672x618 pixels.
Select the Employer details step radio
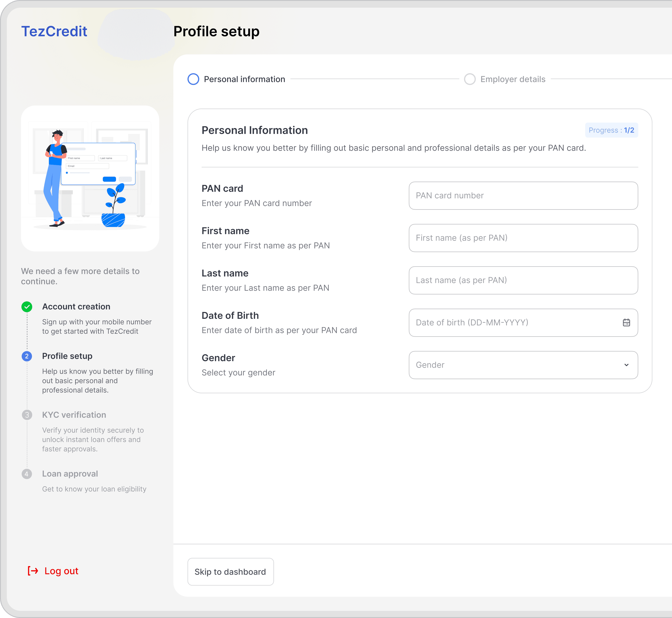click(470, 79)
